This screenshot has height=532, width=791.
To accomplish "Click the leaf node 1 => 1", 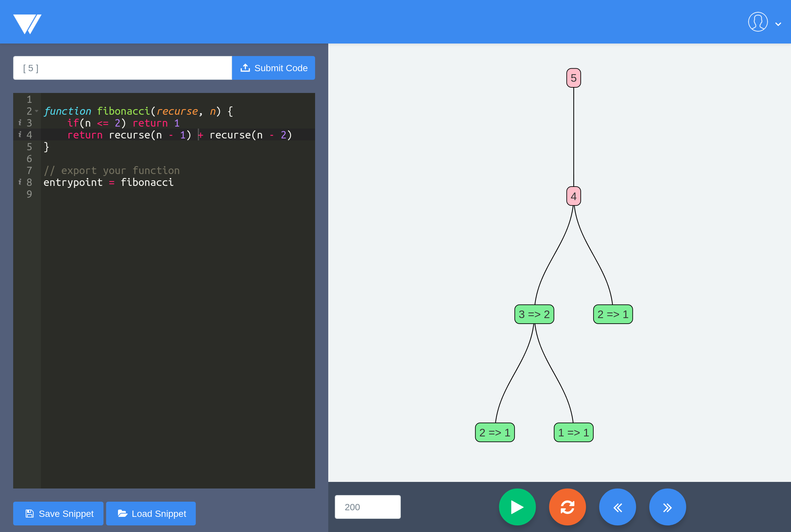I will 573,432.
